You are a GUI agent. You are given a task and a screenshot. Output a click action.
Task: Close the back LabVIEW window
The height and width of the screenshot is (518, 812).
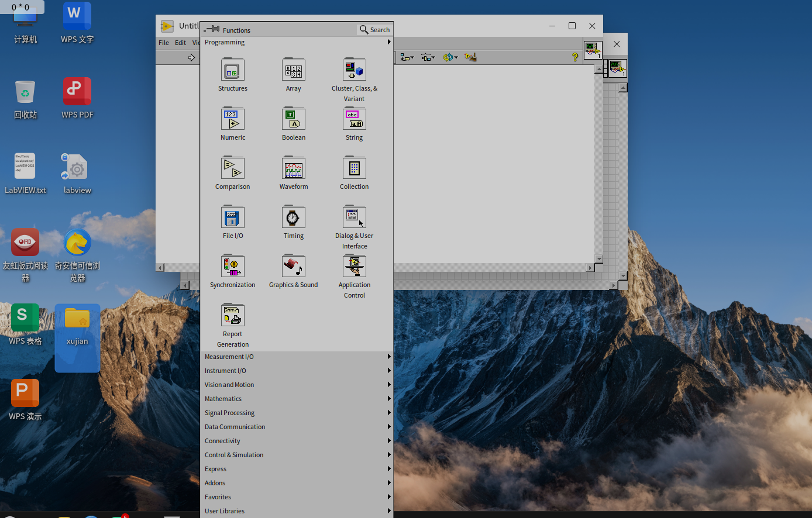click(x=617, y=44)
